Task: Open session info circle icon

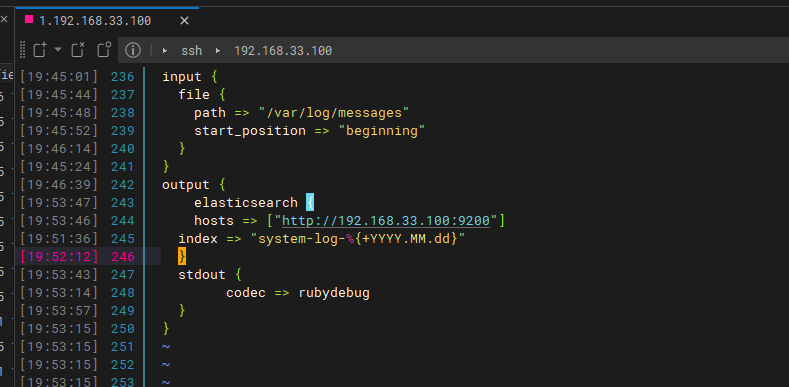Action: (x=132, y=50)
